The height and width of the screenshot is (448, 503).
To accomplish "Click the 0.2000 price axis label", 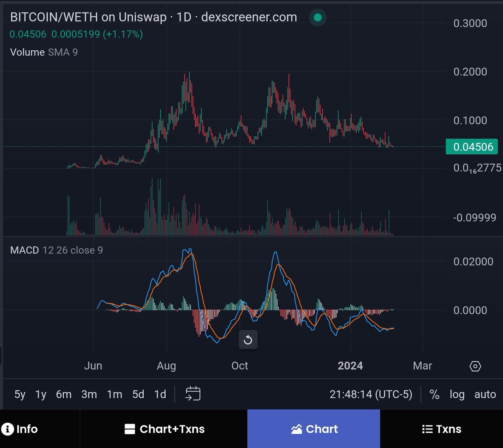I will [x=470, y=72].
